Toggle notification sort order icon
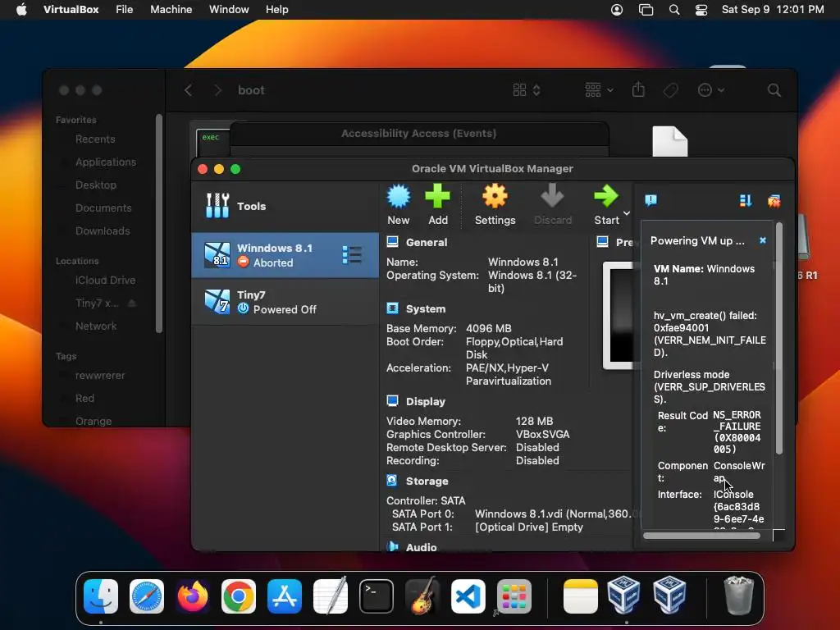 coord(745,200)
